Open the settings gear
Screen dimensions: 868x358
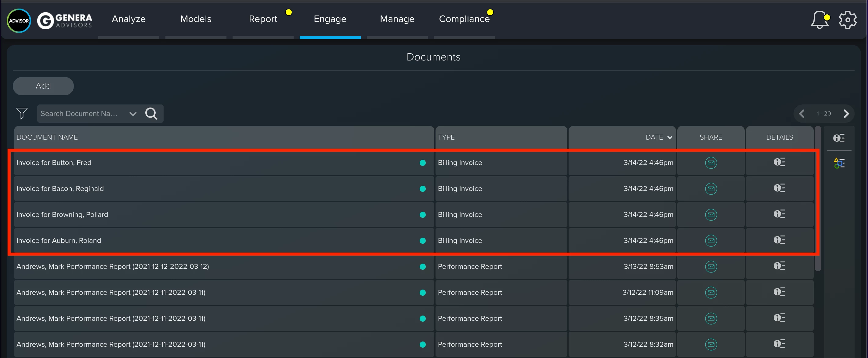848,20
